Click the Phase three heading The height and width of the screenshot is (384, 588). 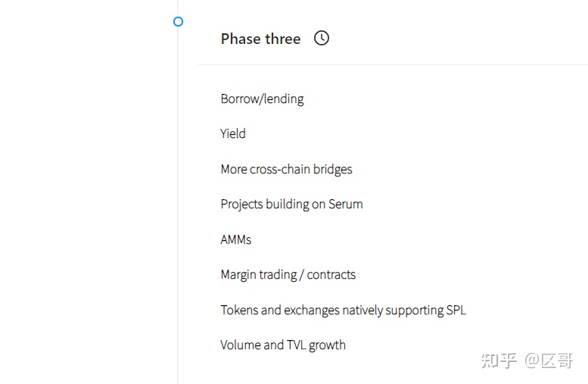(x=260, y=39)
